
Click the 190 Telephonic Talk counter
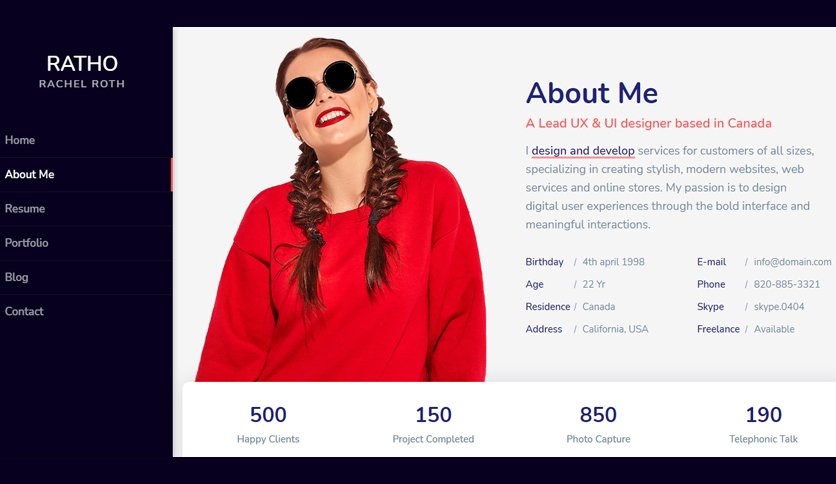763,424
